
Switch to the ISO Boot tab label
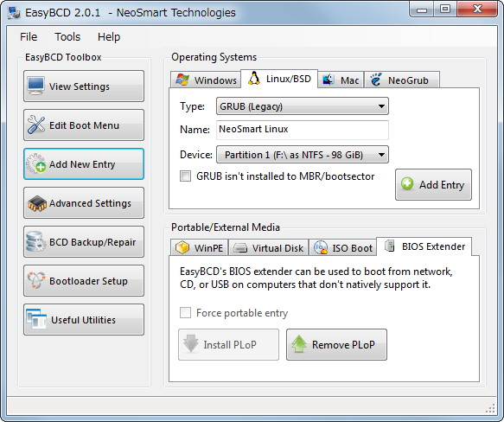click(x=353, y=248)
